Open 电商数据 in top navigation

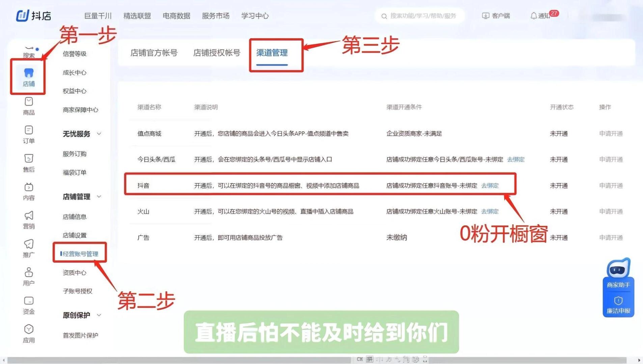tap(176, 16)
